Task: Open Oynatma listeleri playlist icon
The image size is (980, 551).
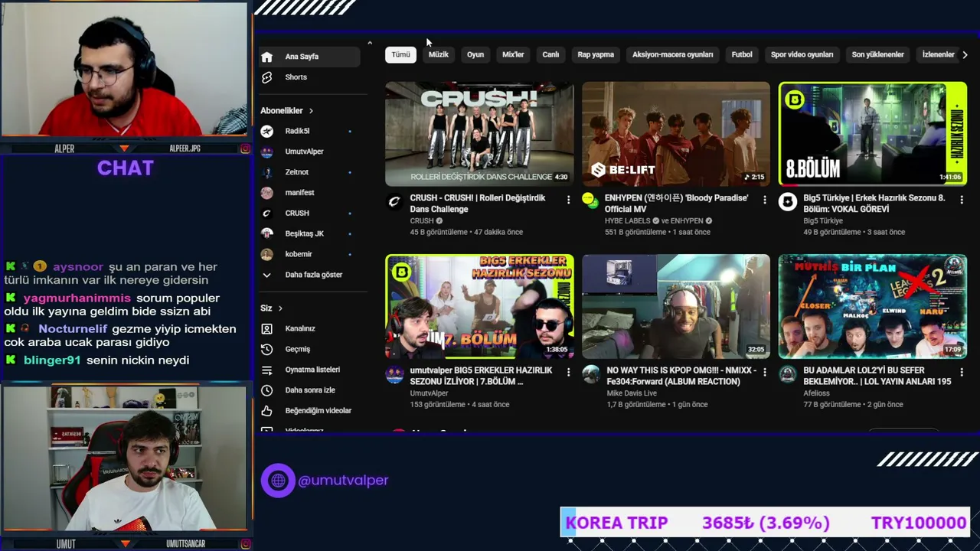Action: 266,370
